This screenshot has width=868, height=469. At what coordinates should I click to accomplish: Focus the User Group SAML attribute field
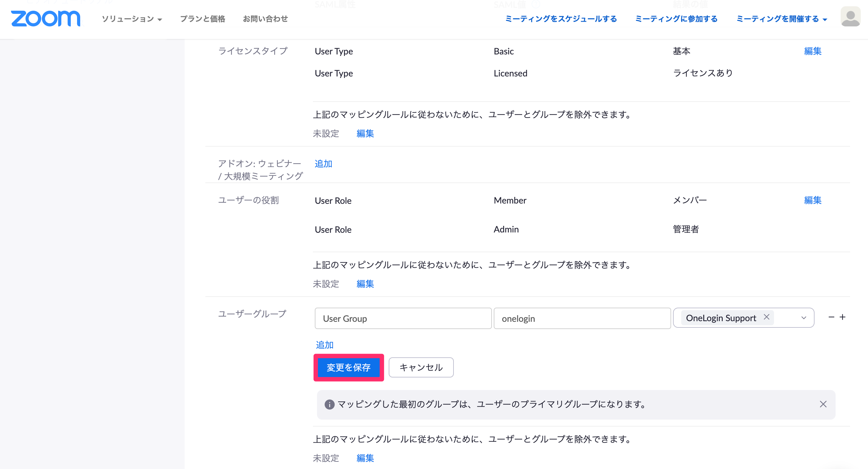tap(403, 318)
